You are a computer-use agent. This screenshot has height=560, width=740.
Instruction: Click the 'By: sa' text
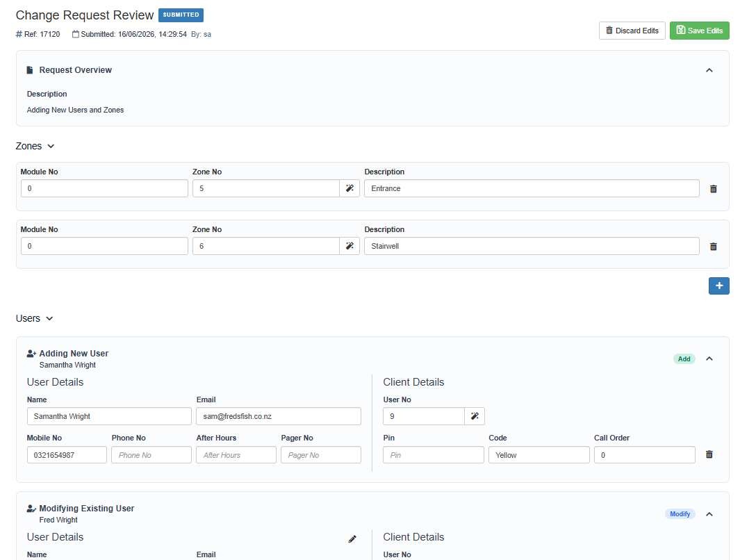201,34
